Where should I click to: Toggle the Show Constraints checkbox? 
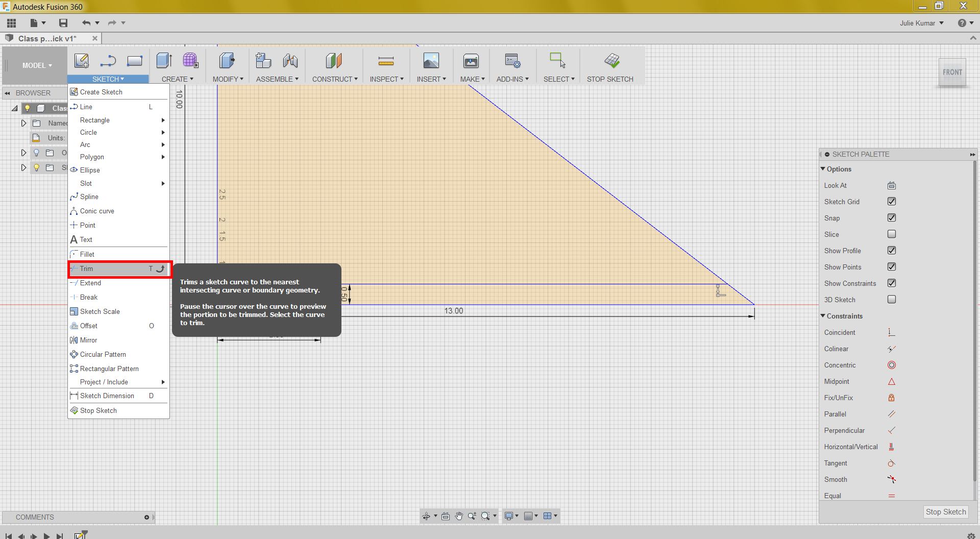coord(892,283)
